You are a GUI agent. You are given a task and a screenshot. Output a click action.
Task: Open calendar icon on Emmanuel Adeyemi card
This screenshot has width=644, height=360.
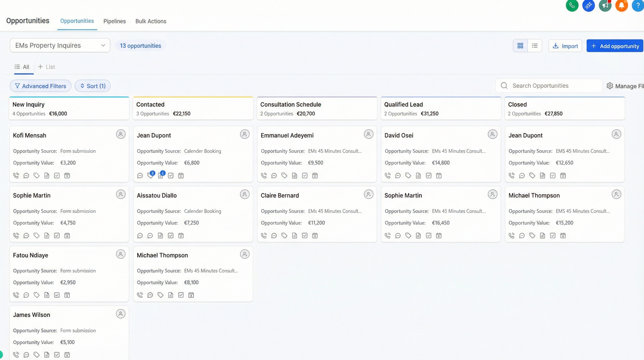click(315, 176)
